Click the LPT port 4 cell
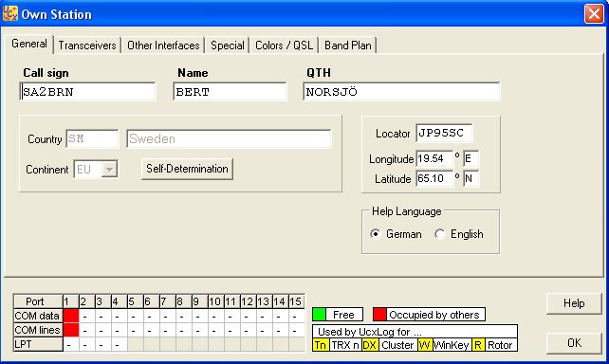Screen dimensions: 609x364 120,344
